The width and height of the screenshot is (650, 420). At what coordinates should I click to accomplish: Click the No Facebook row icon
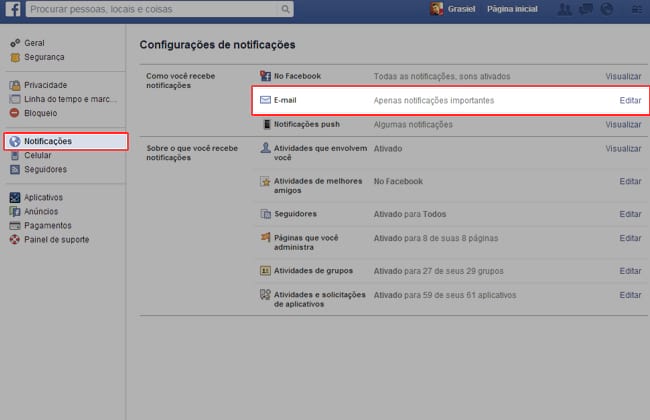(x=265, y=76)
